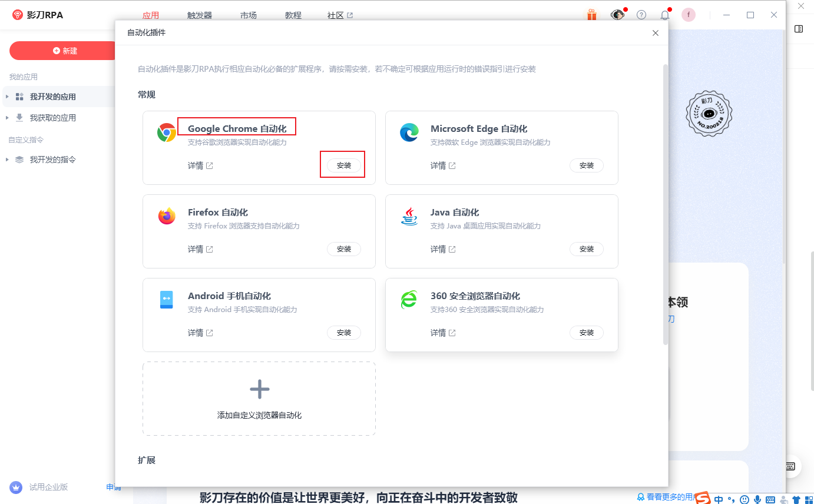
Task: Open the robot assistant avatar icon
Action: [617, 15]
